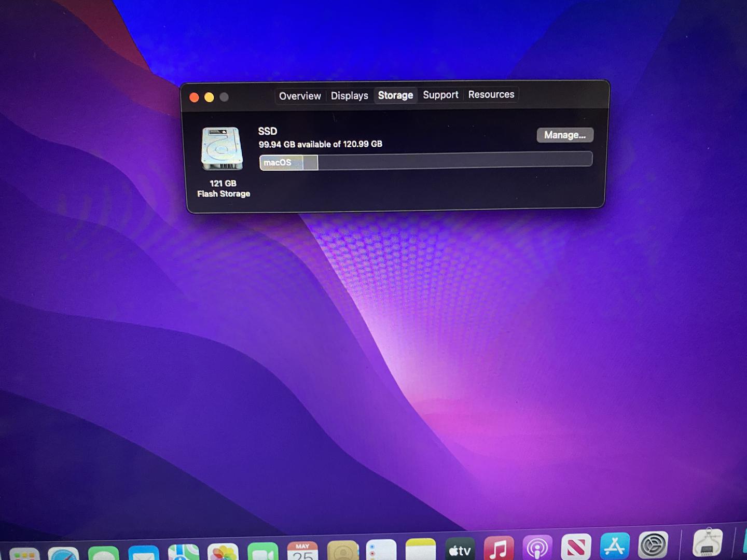Open Messages in the Dock
This screenshot has width=747, height=560.
[103, 552]
